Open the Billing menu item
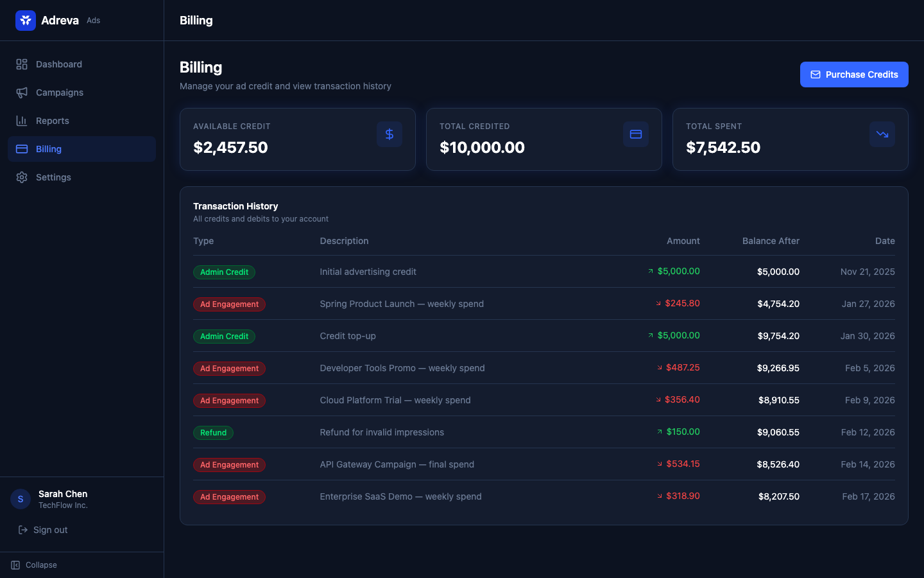The height and width of the screenshot is (578, 924). tap(49, 149)
